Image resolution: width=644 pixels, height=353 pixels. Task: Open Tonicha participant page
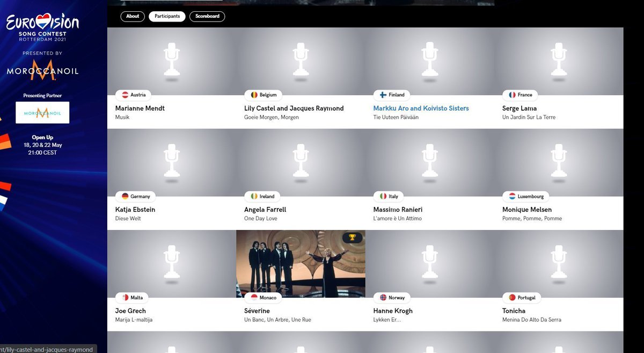tap(514, 311)
